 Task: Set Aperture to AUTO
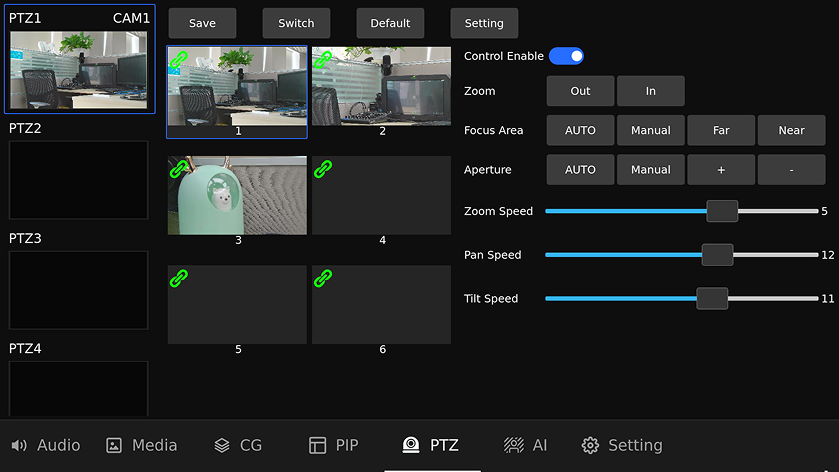click(580, 170)
